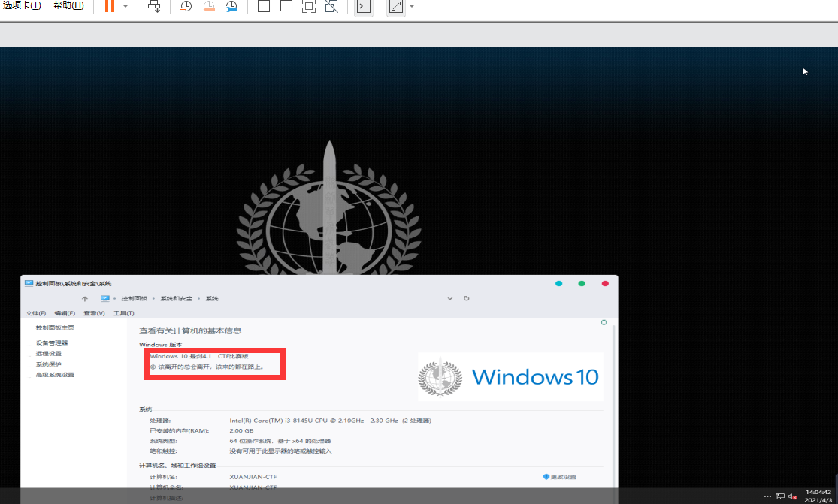The image size is (838, 504).
Task: Click the computer icon in the address bar
Action: coord(104,298)
